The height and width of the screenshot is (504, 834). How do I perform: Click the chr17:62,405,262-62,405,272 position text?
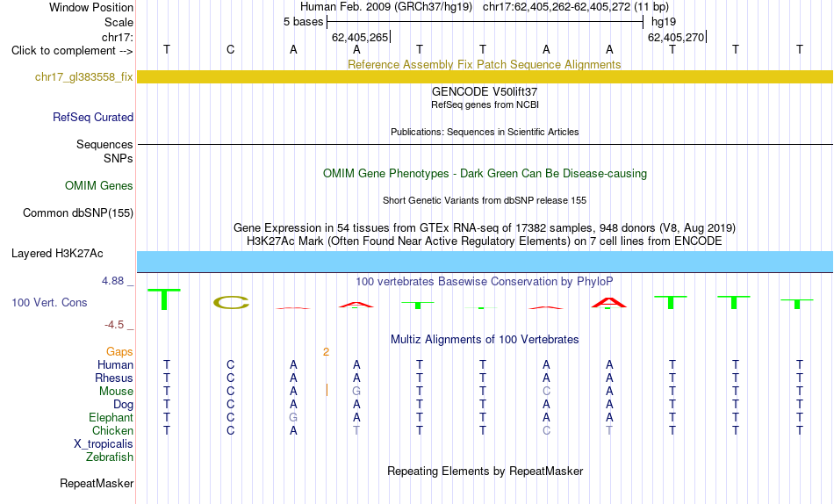[576, 7]
